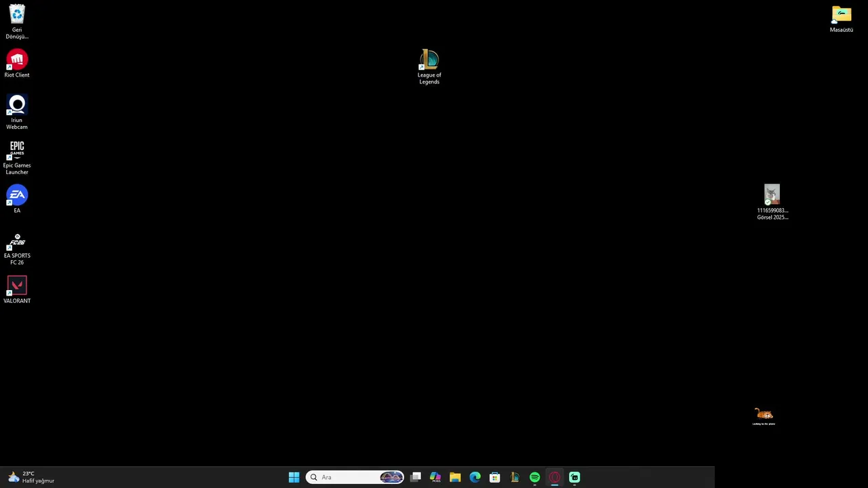
Task: Open Microsoft Store from the taskbar
Action: click(495, 477)
